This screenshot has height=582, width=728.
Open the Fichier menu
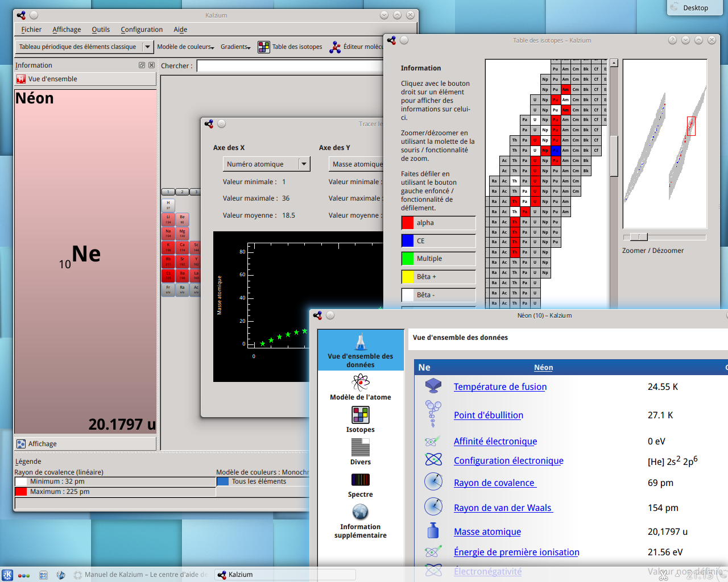pyautogui.click(x=31, y=30)
